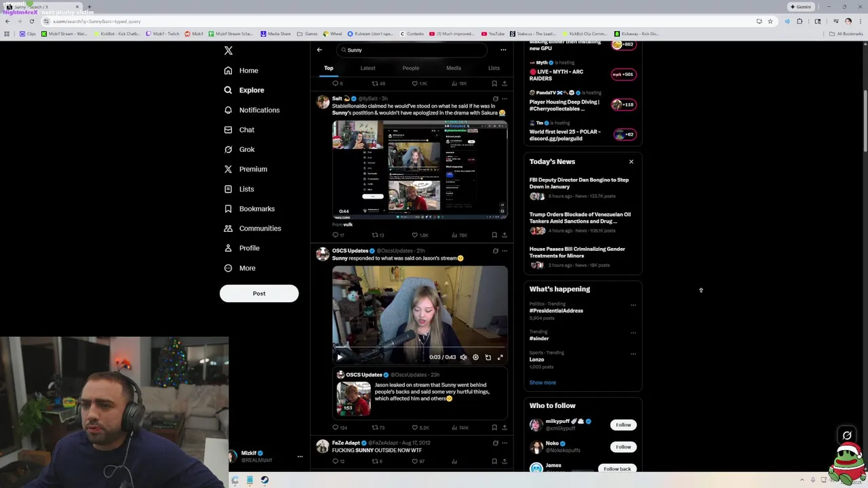Mute the OSCS Updates video
This screenshot has height=488, width=868.
pos(463,357)
